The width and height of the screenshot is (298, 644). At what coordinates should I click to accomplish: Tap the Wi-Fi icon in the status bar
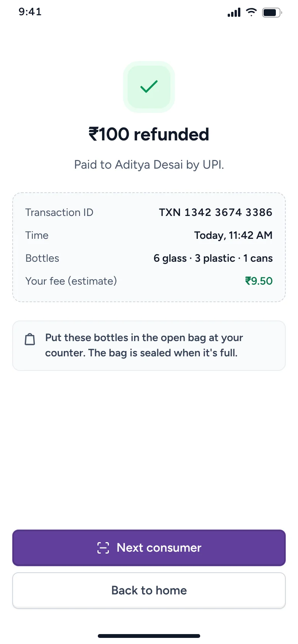click(251, 12)
